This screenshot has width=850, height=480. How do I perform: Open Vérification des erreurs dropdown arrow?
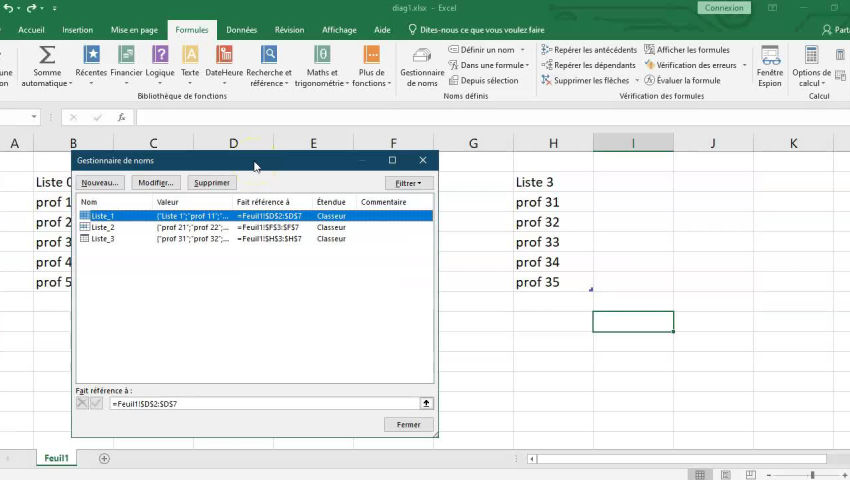(x=744, y=65)
